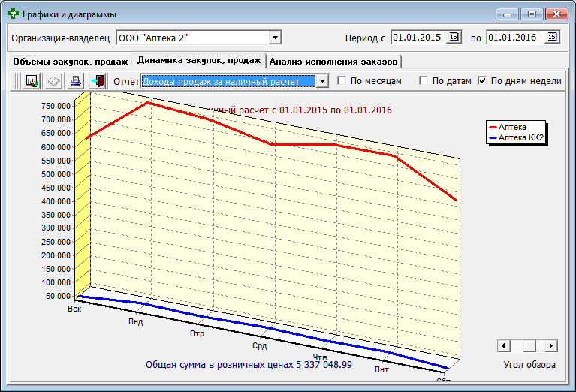
Task: Click the view angle slider thumb
Action: click(x=530, y=346)
